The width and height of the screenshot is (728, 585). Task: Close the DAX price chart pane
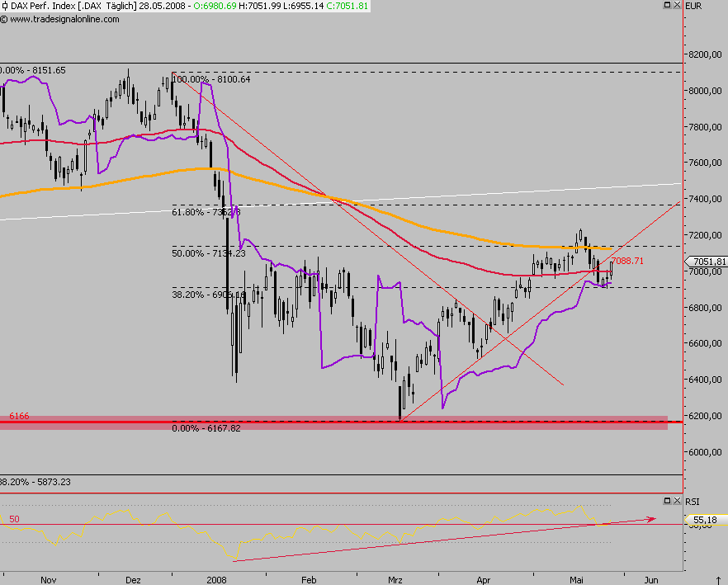pyautogui.click(x=677, y=5)
